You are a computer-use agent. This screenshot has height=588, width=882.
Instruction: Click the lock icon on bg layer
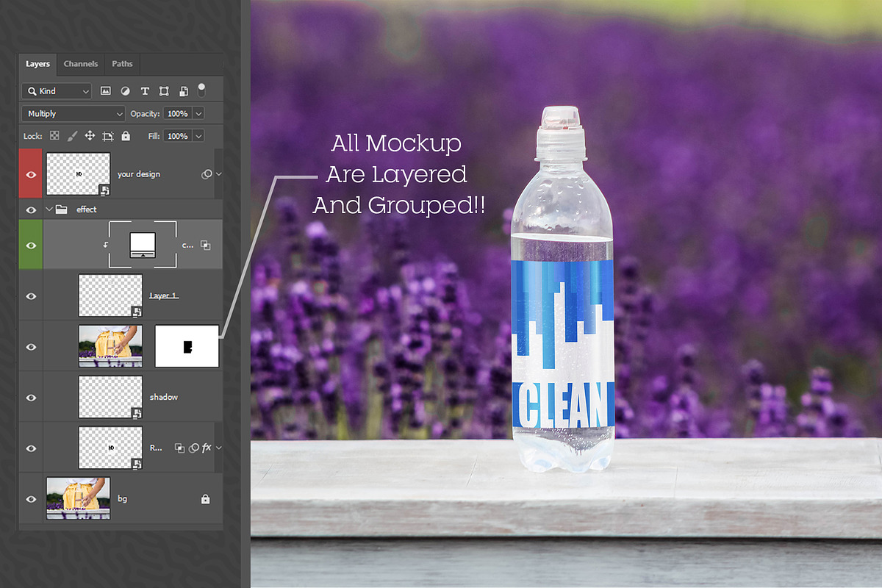coord(206,499)
